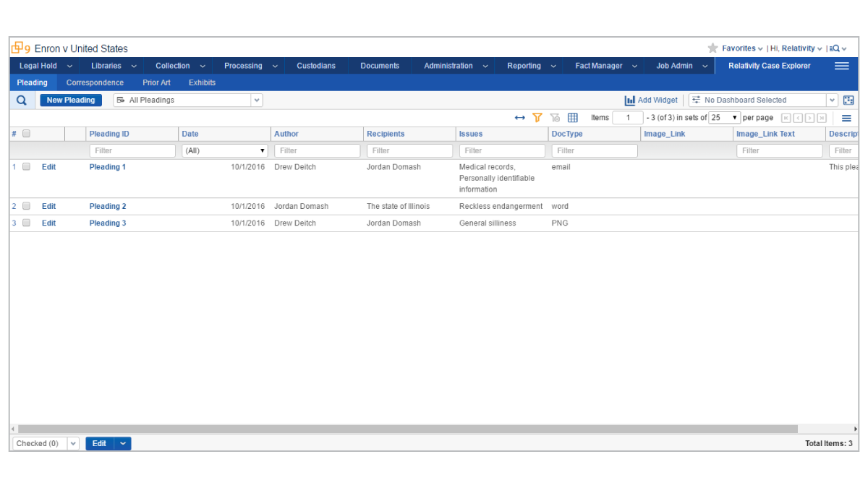Check the row checkbox for Pleading 3
This screenshot has width=868, height=488.
tap(26, 222)
